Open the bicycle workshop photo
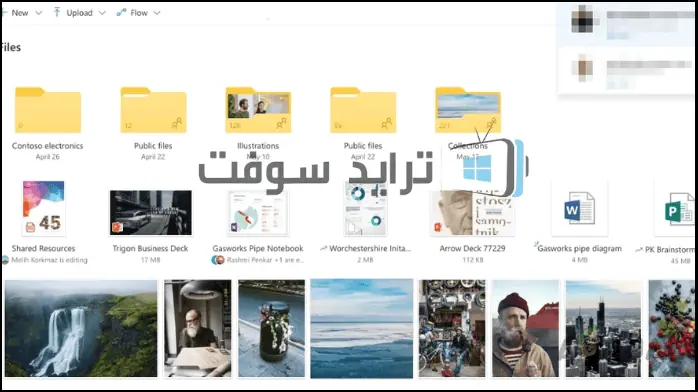The width and height of the screenshot is (698, 392). 452,328
